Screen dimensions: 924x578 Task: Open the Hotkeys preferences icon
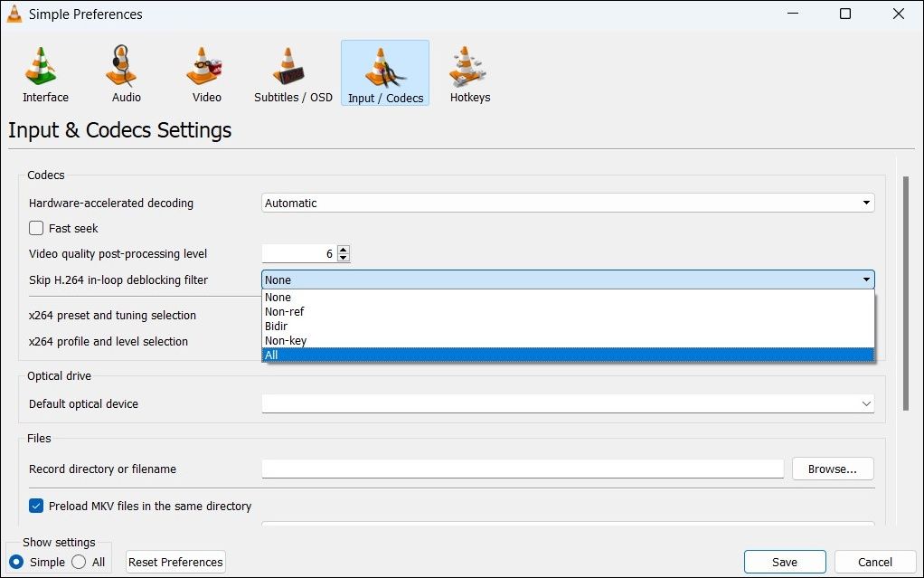[x=467, y=65]
